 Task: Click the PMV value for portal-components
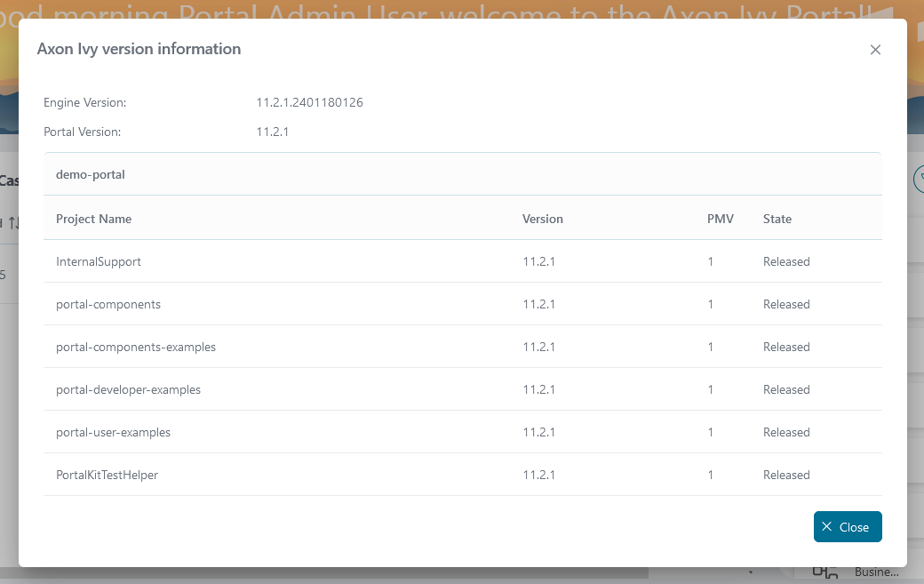coord(711,305)
